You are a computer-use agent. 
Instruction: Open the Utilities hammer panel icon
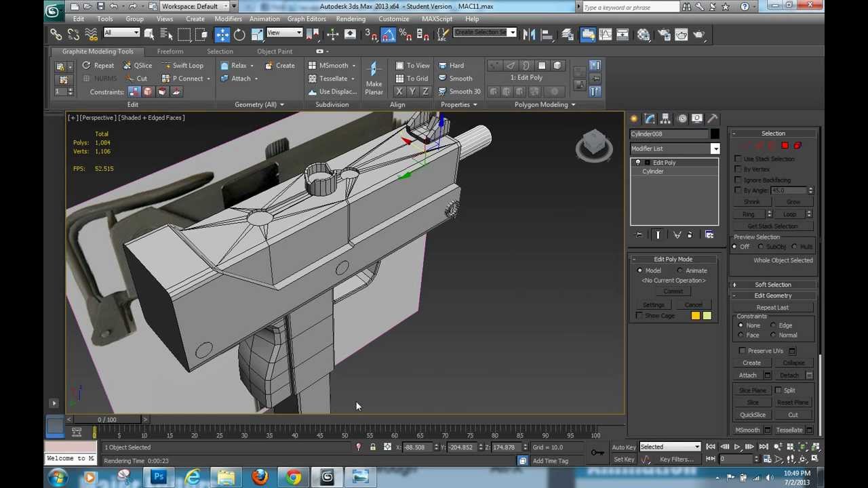(x=713, y=119)
